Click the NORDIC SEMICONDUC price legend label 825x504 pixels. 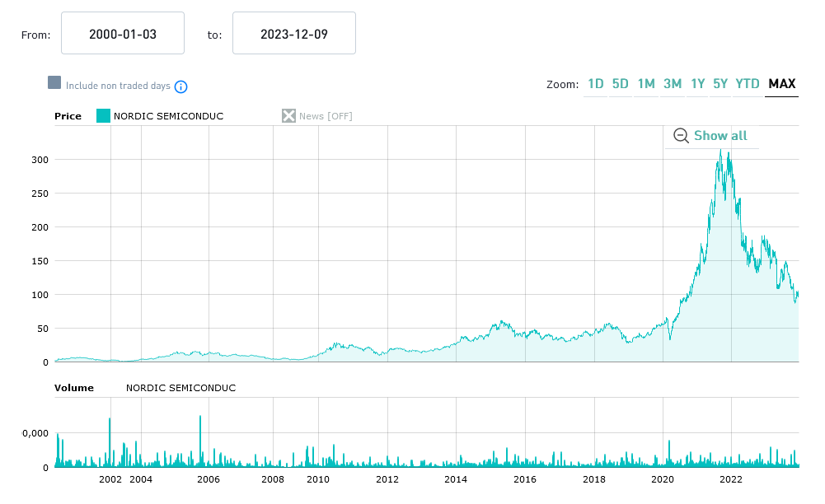pos(168,116)
